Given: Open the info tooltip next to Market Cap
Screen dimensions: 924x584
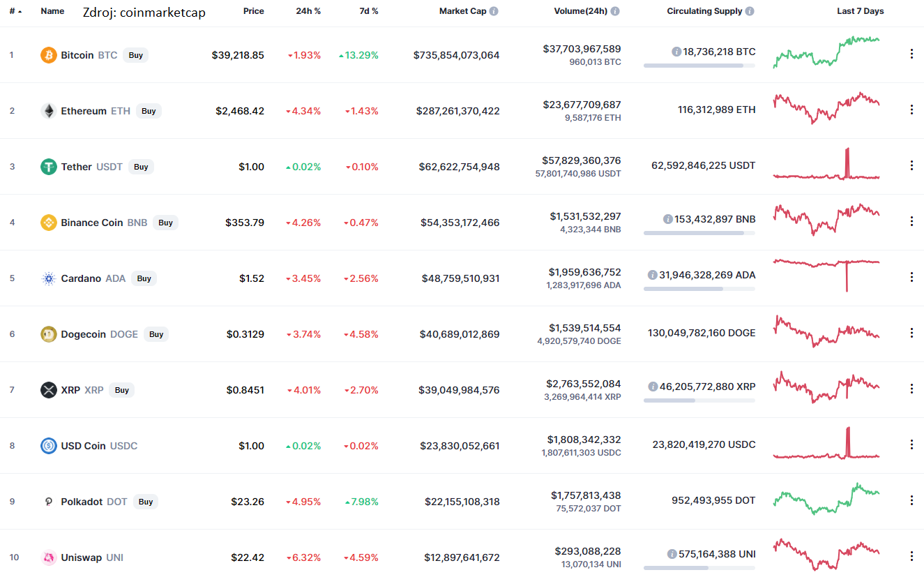Looking at the screenshot, I should 494,10.
